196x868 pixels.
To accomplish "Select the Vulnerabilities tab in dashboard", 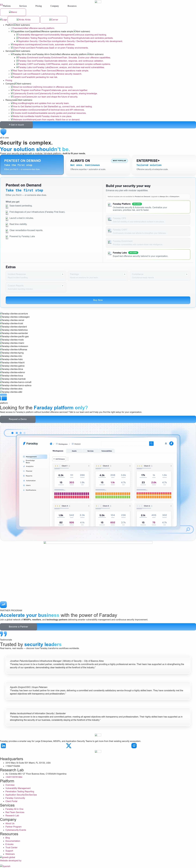I will (x=107, y=451).
